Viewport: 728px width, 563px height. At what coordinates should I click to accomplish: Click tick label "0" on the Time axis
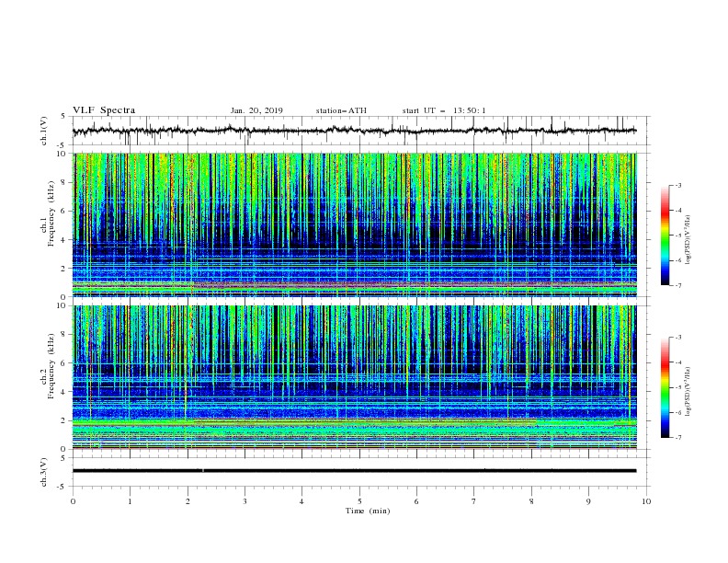[73, 501]
